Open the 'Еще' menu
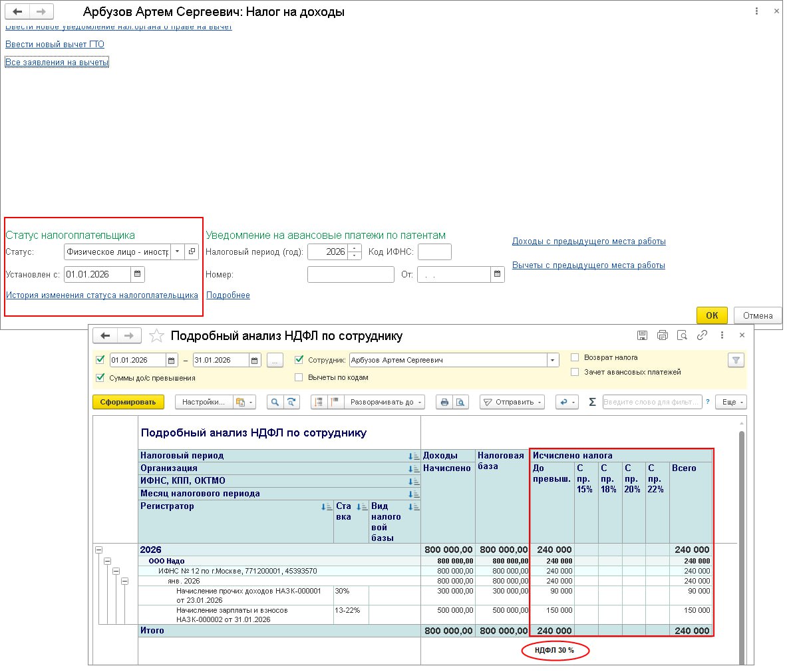 point(732,402)
